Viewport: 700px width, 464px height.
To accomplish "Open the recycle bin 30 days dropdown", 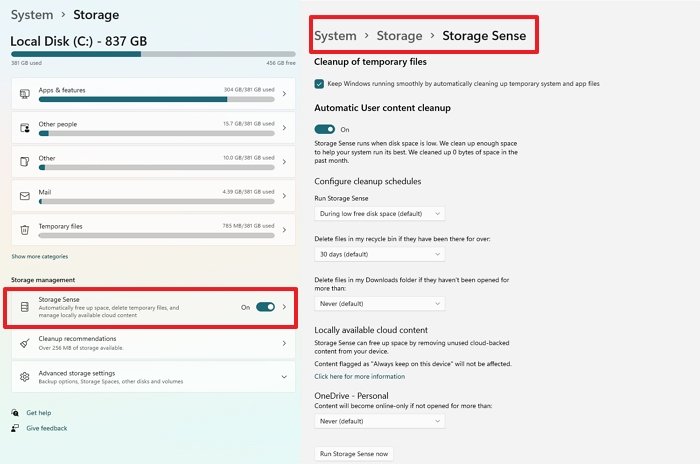I will pos(379,254).
